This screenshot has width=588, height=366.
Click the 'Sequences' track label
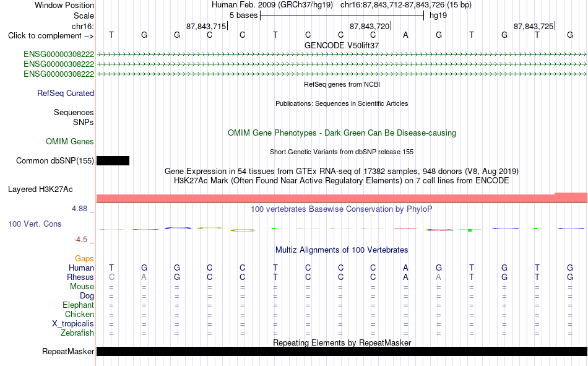(x=74, y=113)
